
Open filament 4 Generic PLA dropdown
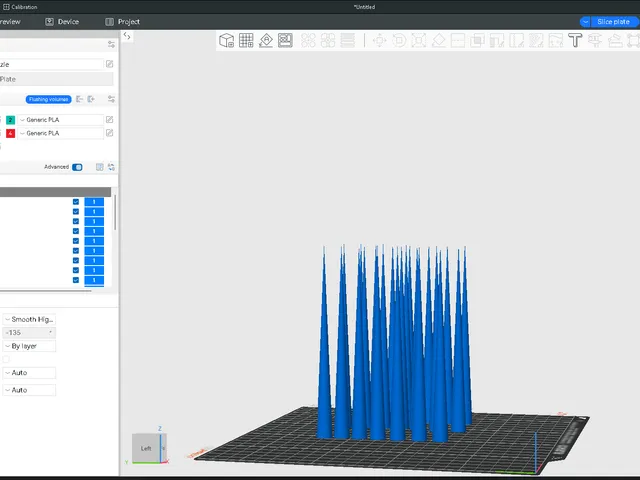pyautogui.click(x=61, y=133)
